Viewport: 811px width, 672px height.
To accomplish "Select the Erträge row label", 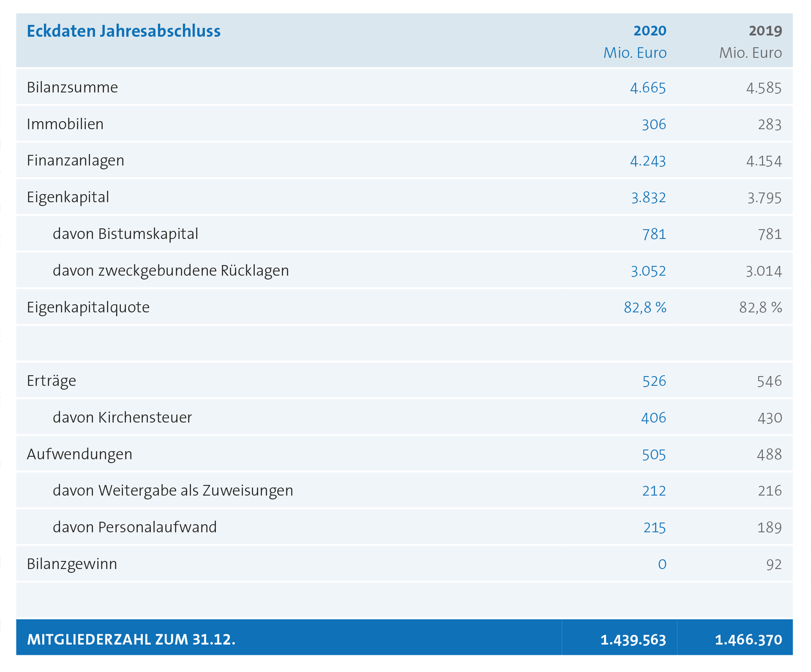I will [51, 381].
